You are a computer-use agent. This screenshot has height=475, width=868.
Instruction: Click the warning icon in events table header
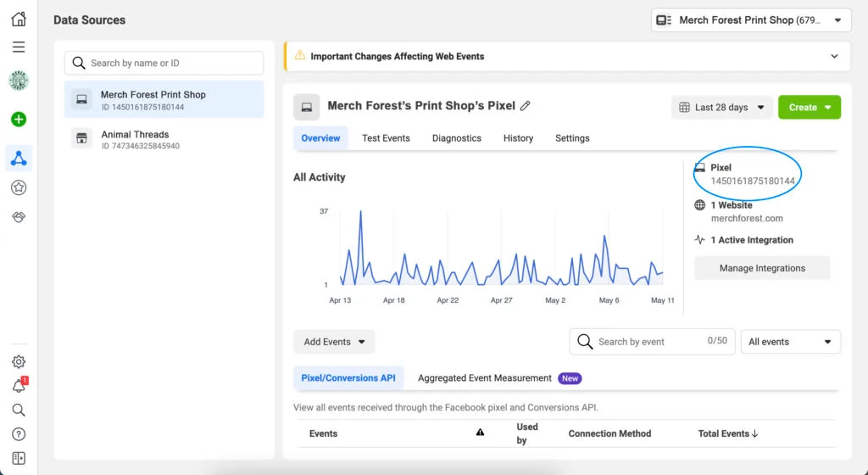tap(480, 433)
